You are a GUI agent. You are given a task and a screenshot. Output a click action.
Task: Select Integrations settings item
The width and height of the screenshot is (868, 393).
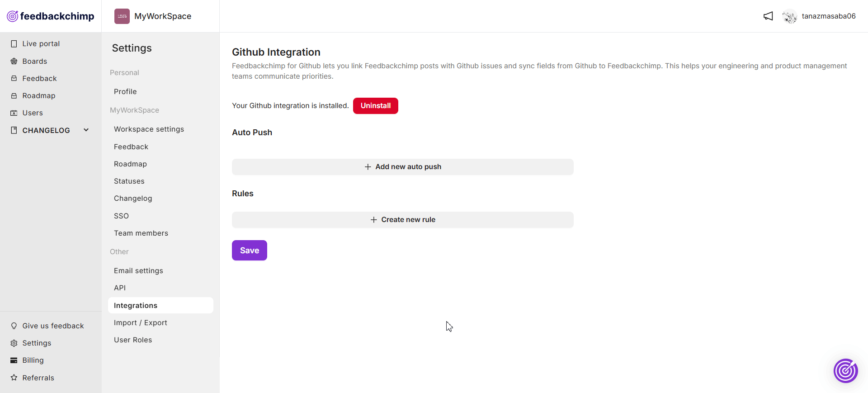point(160,305)
